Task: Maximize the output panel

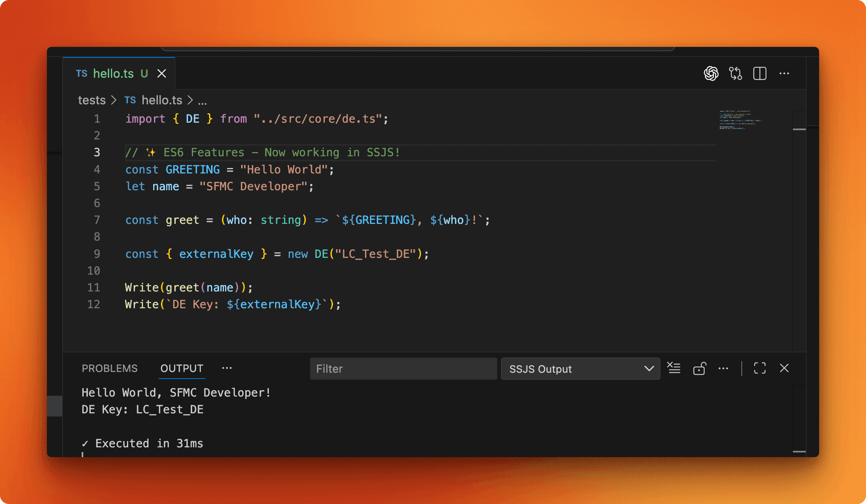Action: click(x=760, y=368)
